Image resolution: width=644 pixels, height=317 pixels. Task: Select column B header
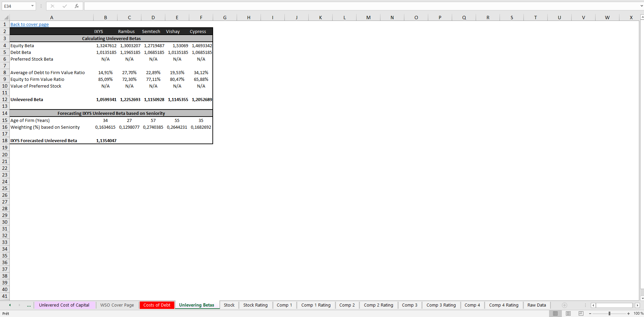click(105, 18)
